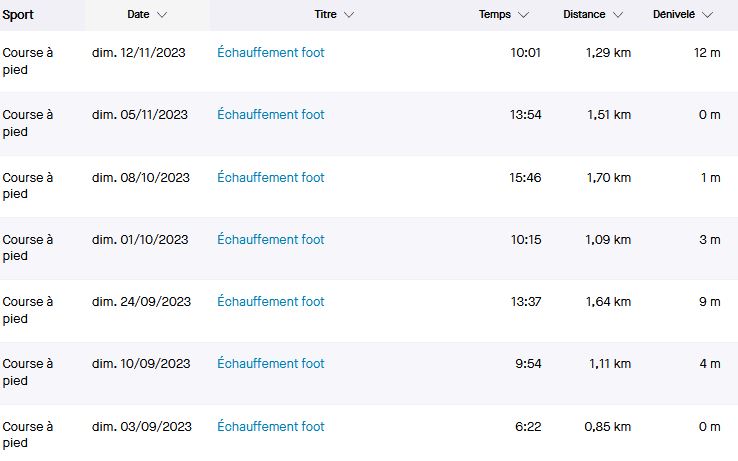Viewport: 738px width, 461px height.
Task: Open Échauffement foot activity from 08/10/2023
Action: pyautogui.click(x=270, y=178)
